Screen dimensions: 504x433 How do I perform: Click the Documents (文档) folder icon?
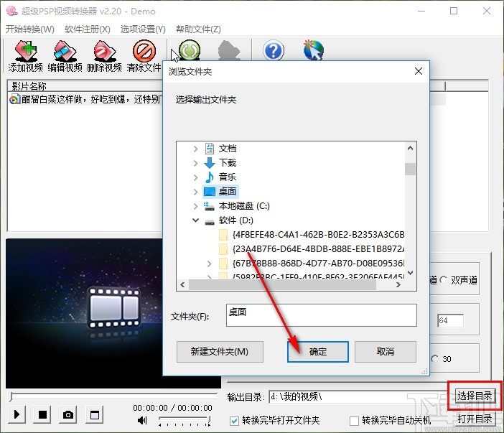pos(210,149)
